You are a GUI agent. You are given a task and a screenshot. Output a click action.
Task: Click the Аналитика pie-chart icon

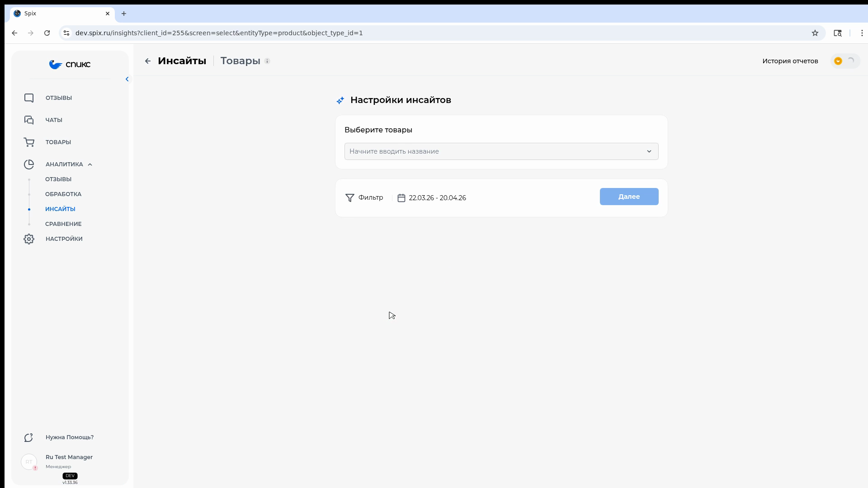click(29, 164)
